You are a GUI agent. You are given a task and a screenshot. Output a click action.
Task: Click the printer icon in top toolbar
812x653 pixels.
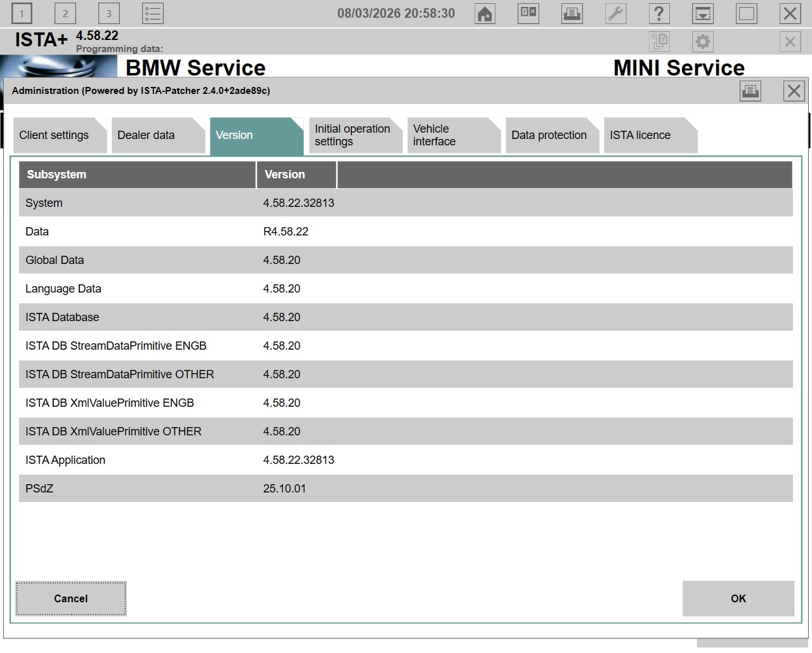pos(572,13)
